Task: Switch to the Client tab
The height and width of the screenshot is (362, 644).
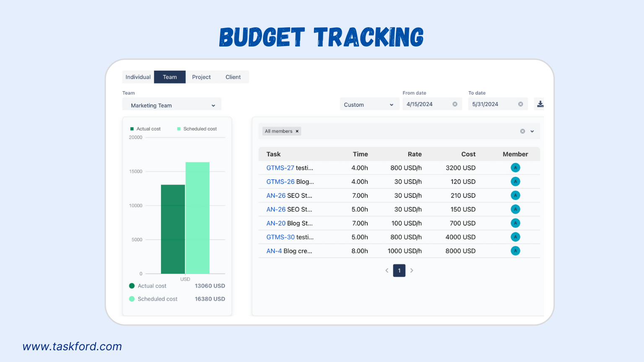Action: (233, 77)
